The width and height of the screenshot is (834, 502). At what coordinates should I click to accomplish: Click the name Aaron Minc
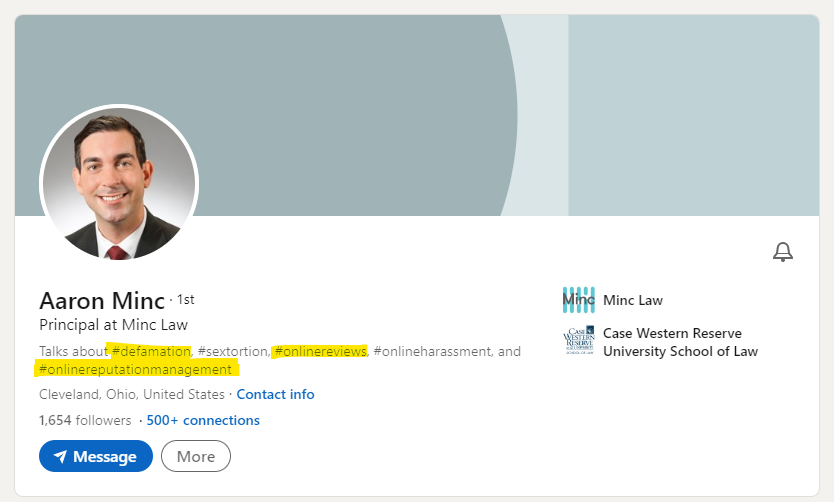point(102,300)
